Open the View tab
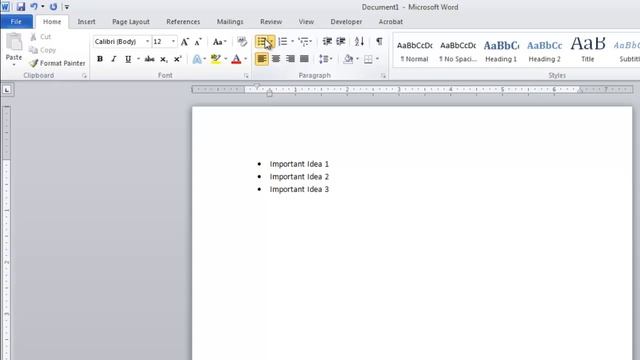Viewport: 640px width, 360px height. [306, 22]
